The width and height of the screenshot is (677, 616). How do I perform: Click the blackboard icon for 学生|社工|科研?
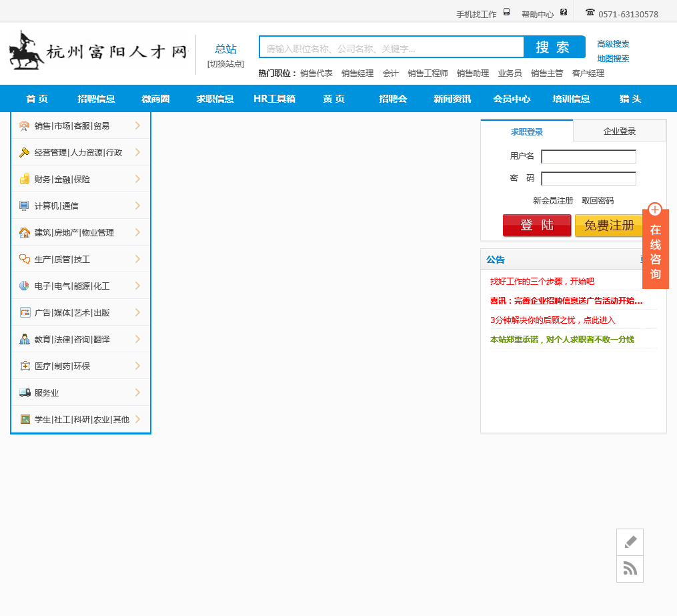tap(25, 419)
